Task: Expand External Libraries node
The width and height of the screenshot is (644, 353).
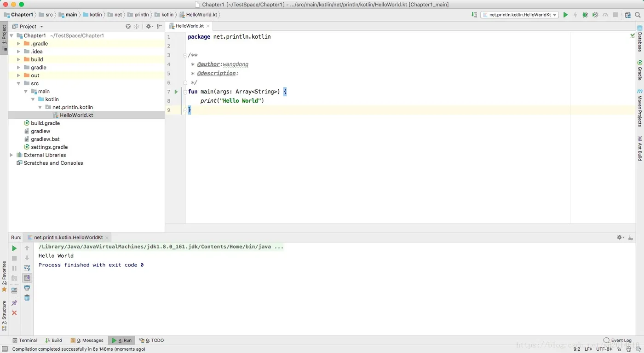Action: coord(11,155)
